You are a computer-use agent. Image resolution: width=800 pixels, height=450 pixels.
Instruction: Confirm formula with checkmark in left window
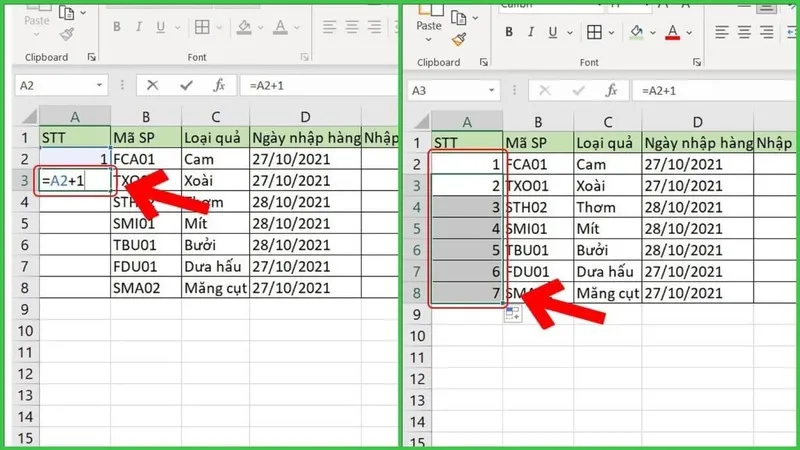point(186,85)
